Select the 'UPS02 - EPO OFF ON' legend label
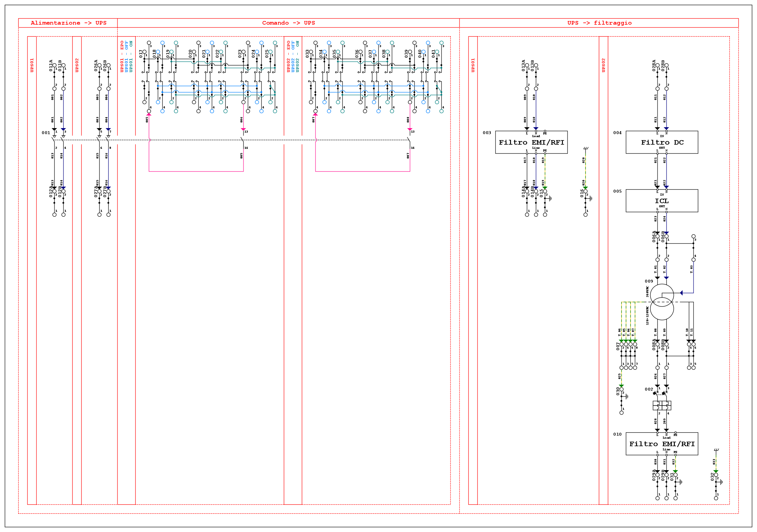Viewport: 757px width, 532px height. coord(293,56)
